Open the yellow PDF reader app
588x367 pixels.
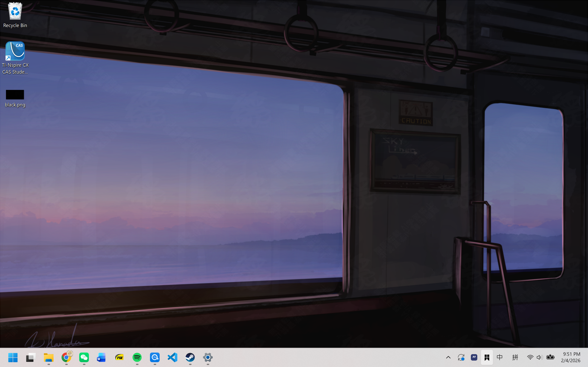pos(119,357)
